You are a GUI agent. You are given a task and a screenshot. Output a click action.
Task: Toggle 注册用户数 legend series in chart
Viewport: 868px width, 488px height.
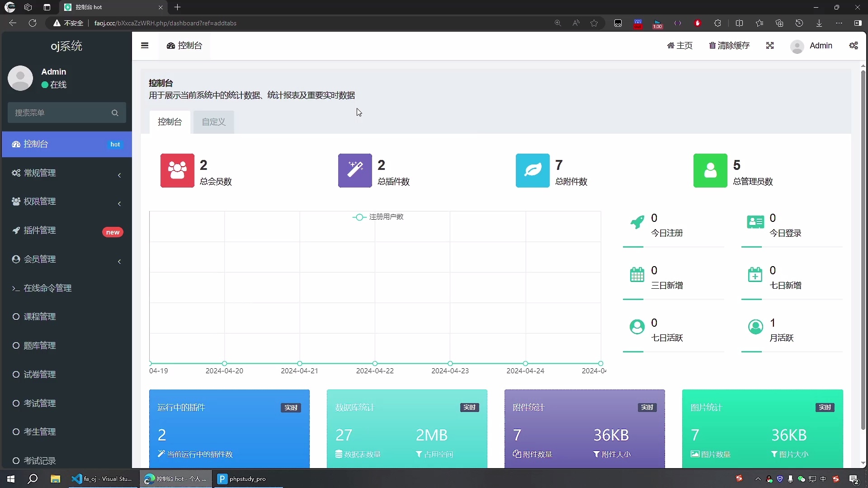point(378,217)
